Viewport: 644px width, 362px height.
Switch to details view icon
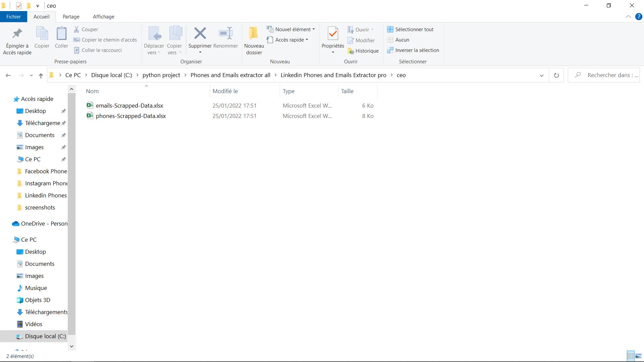[631, 356]
